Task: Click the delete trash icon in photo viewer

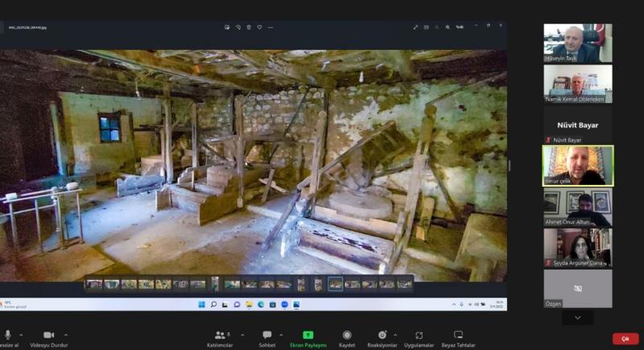Action: click(x=248, y=27)
